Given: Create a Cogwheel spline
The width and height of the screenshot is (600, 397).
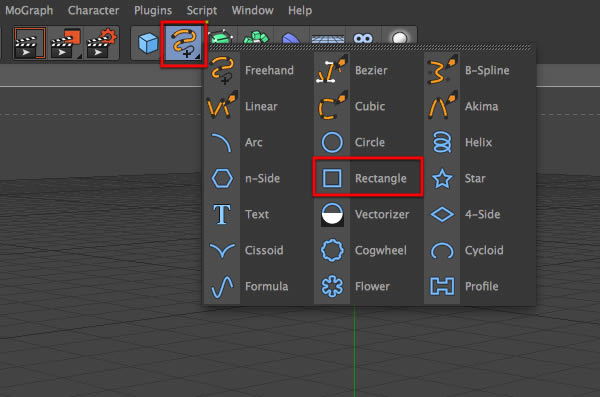Looking at the screenshot, I should point(368,250).
